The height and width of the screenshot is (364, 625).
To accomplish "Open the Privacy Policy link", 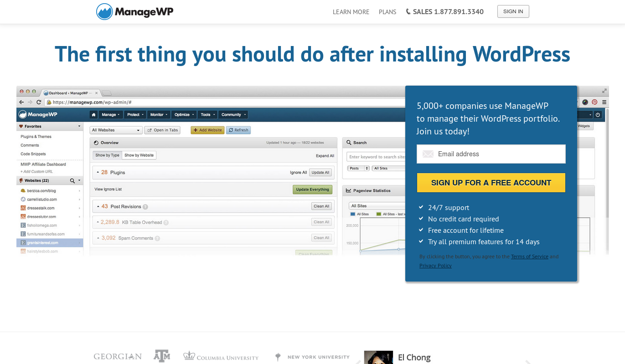I will [435, 266].
